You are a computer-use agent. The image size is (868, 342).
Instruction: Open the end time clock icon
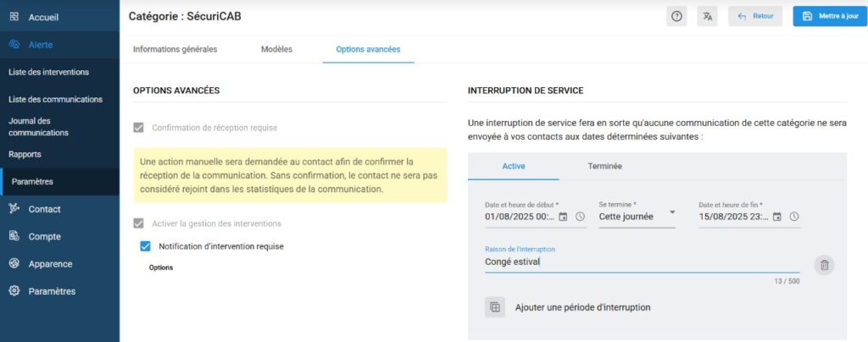(793, 217)
